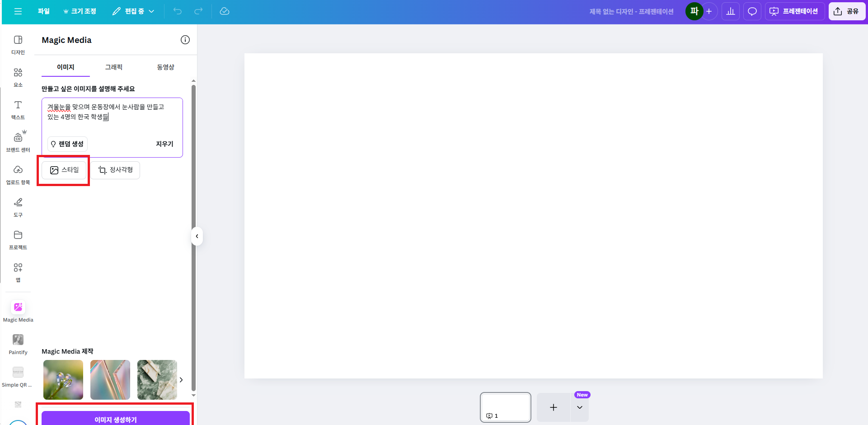Expand the 편집 중 mode dropdown
The width and height of the screenshot is (868, 425).
click(133, 11)
